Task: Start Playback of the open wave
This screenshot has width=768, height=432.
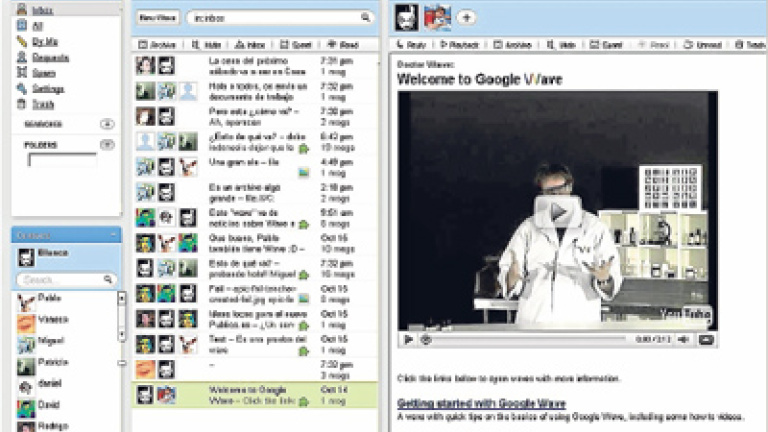Action: 459,45
